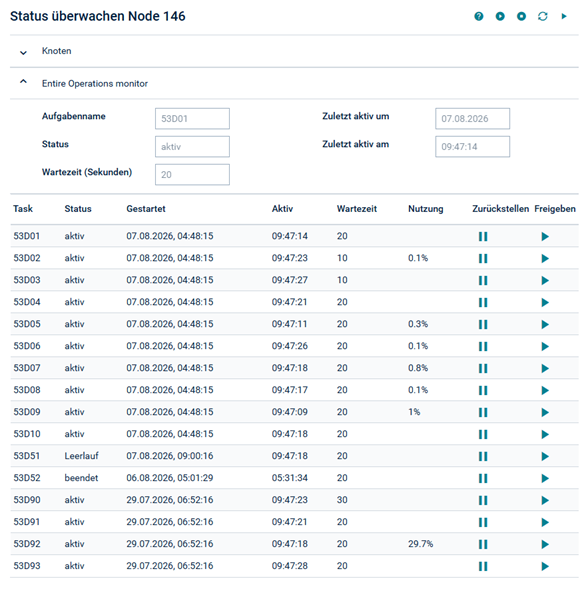The image size is (586, 595).
Task: Release task 53D02
Action: pyautogui.click(x=545, y=258)
